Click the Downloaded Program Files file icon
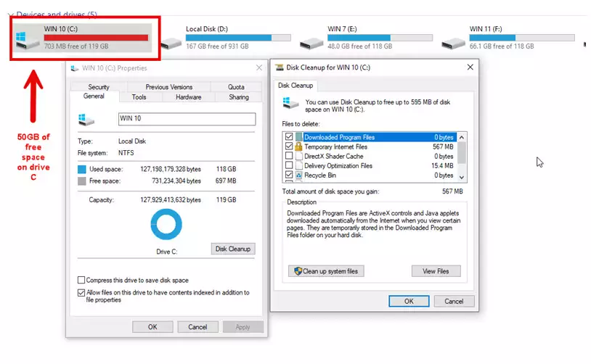Screen dimensions: 591x364 tap(298, 137)
